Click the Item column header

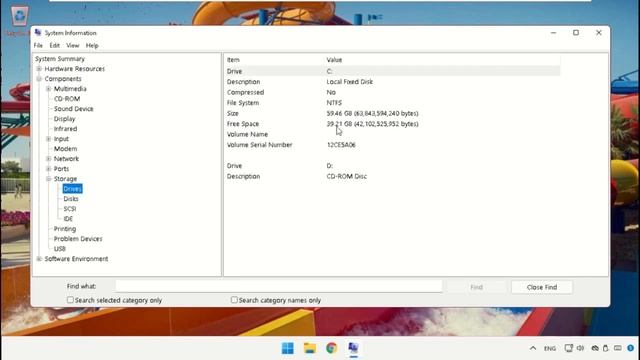tap(233, 60)
